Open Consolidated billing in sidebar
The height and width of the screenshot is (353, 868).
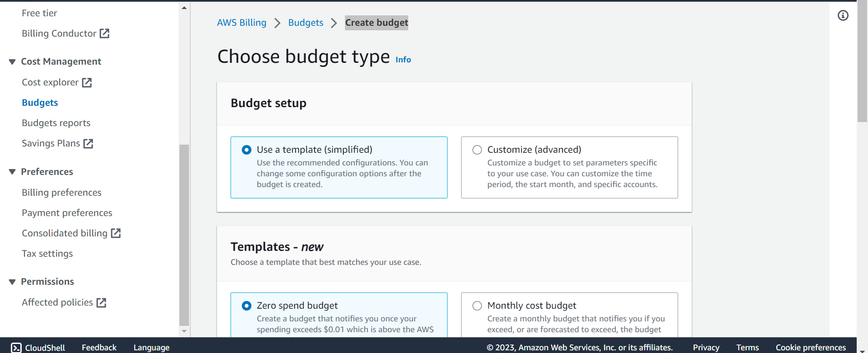(65, 233)
